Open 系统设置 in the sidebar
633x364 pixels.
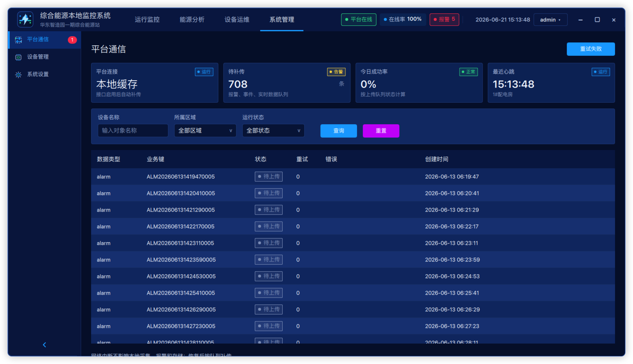44,74
